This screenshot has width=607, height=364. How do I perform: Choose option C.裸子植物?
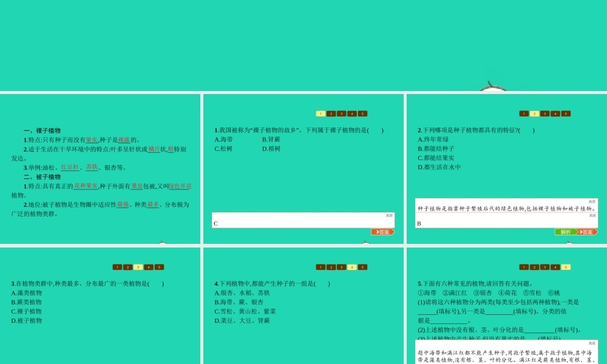(26, 312)
